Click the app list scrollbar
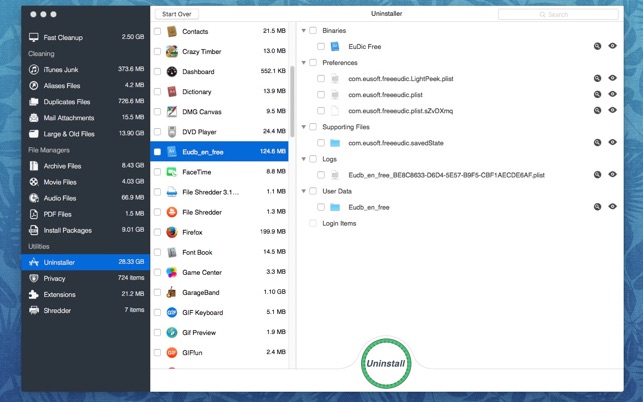This screenshot has height=402, width=643. pyautogui.click(x=292, y=101)
